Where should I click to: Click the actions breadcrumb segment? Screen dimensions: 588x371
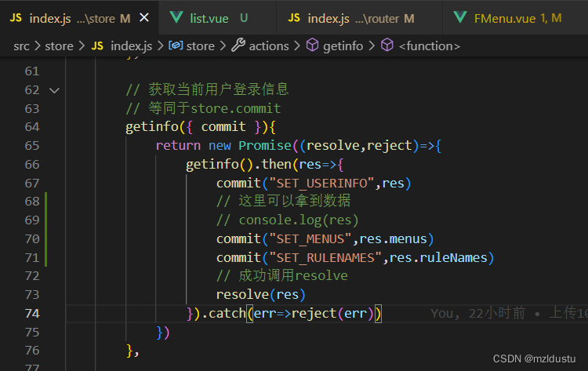coord(269,46)
